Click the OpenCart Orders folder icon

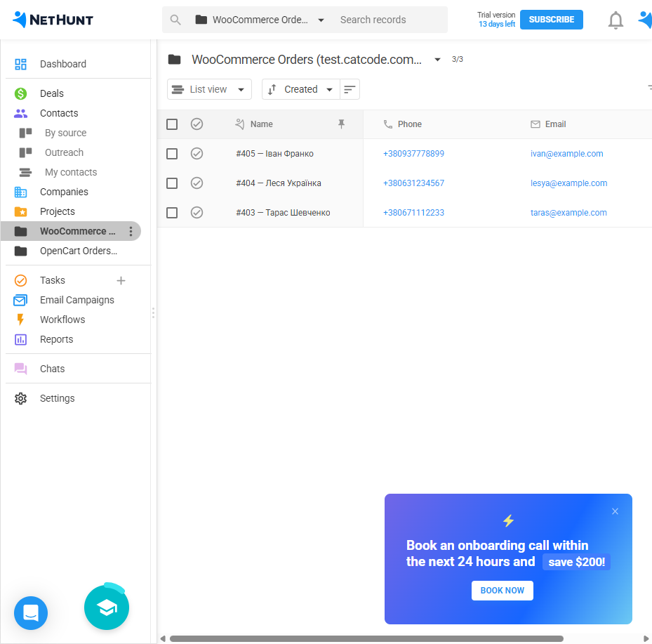click(20, 251)
